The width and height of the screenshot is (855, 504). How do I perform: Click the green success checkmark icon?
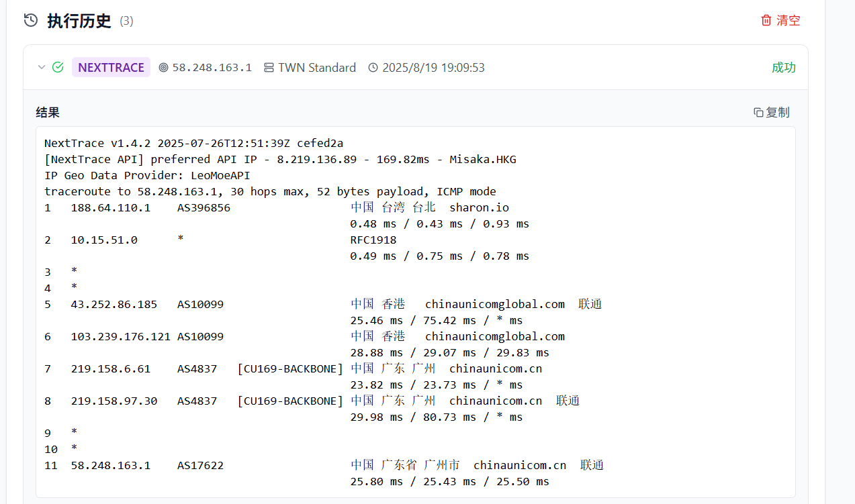[58, 67]
